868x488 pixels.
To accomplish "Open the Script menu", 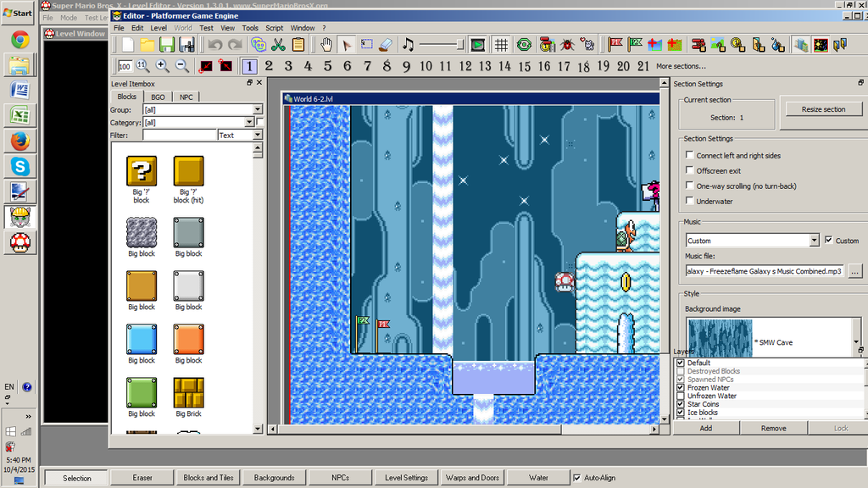I will point(274,28).
